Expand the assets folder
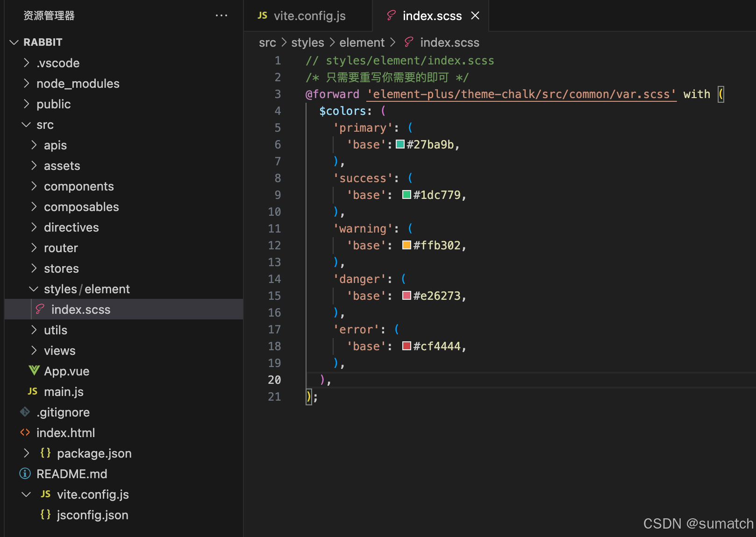756x537 pixels. [x=34, y=165]
